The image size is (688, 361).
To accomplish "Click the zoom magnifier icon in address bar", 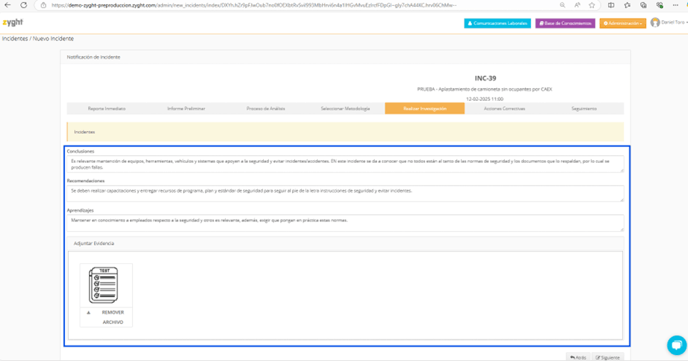I will (x=562, y=5).
